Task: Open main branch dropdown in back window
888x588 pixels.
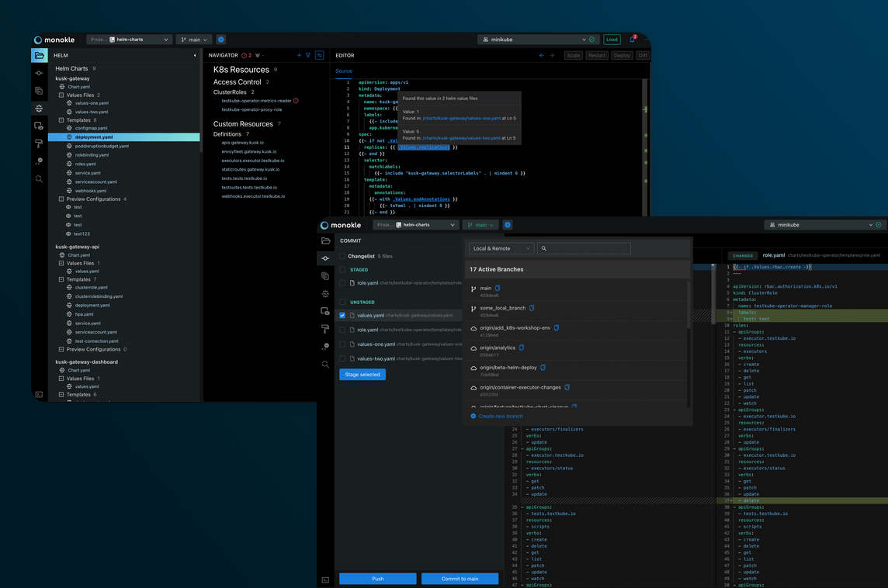Action: click(194, 40)
